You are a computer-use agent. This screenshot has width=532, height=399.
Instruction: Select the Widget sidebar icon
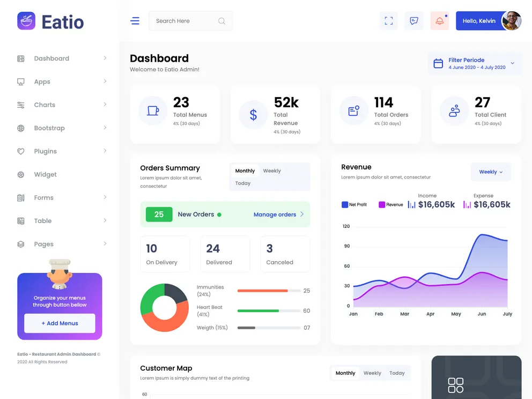click(20, 174)
